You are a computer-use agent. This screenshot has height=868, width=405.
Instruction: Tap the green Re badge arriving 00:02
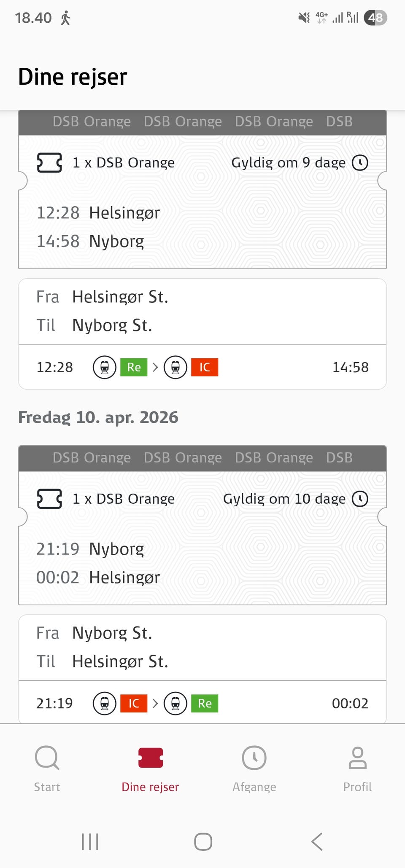coord(205,704)
